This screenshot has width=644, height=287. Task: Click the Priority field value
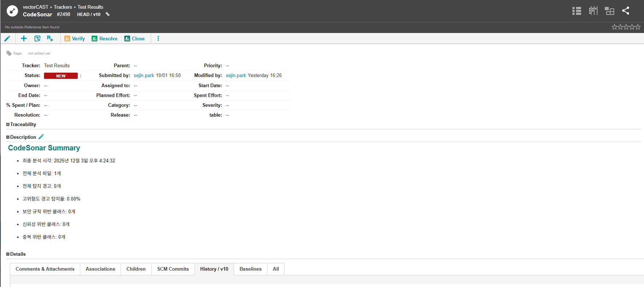pyautogui.click(x=228, y=66)
